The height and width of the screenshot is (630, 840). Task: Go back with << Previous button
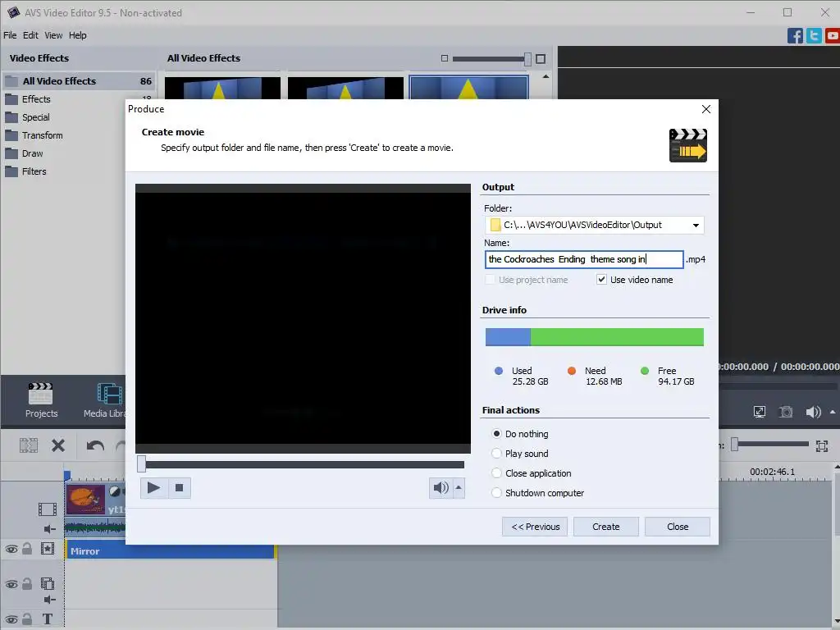point(535,527)
